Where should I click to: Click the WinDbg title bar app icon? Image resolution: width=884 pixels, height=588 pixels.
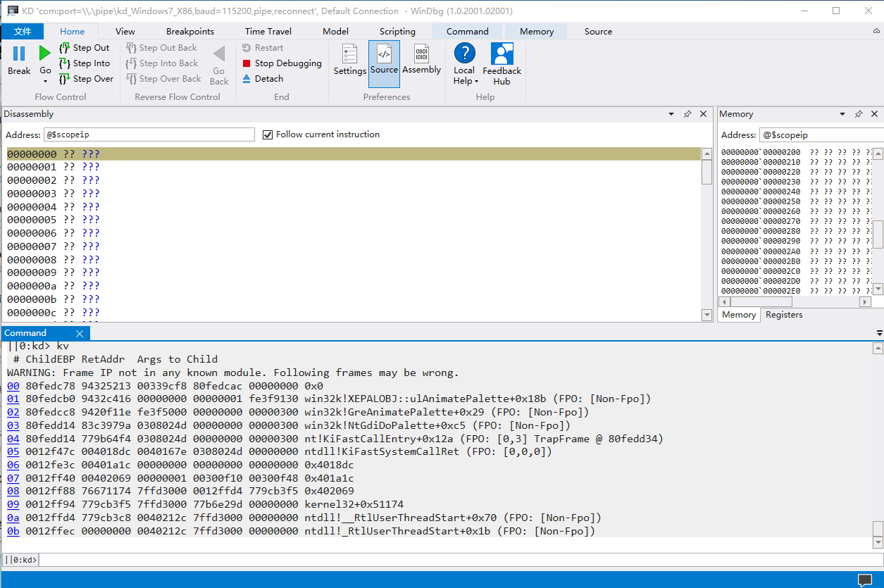pos(12,11)
